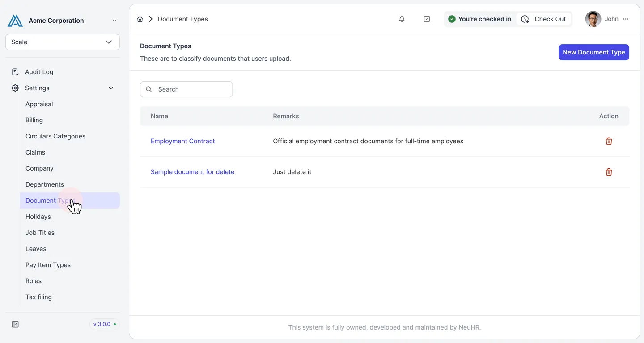The height and width of the screenshot is (343, 644).
Task: Open Circulars Categories settings
Action: (55, 136)
